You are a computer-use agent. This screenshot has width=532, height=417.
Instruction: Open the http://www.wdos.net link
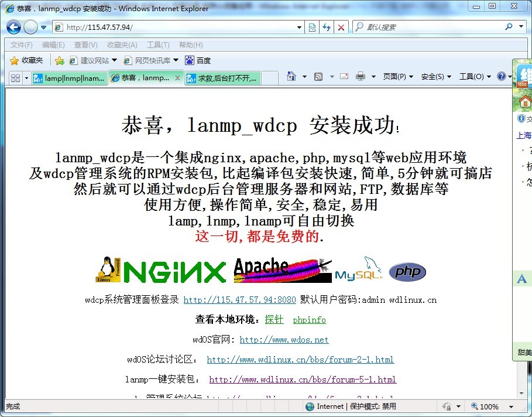pyautogui.click(x=284, y=340)
